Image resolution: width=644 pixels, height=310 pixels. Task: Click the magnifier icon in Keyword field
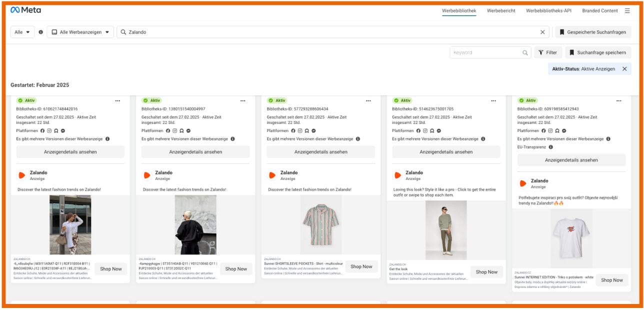525,52
